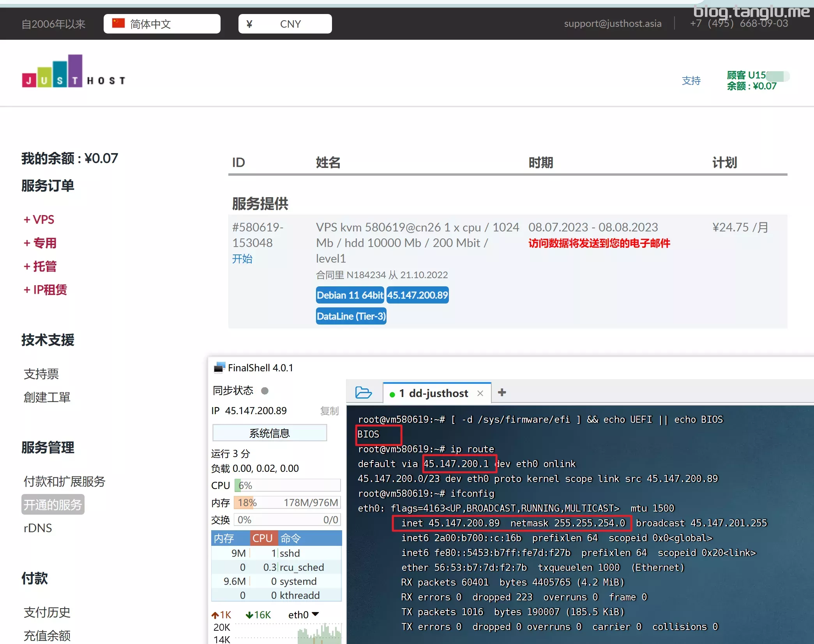Click 复制 to copy IP in FinalShell
This screenshot has height=644, width=814.
coord(329,411)
